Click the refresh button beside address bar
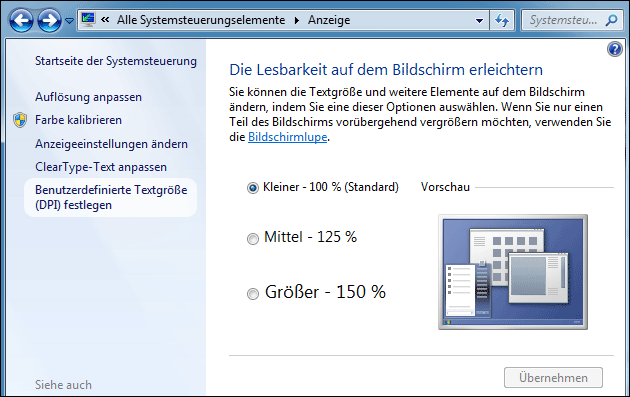 (x=502, y=20)
